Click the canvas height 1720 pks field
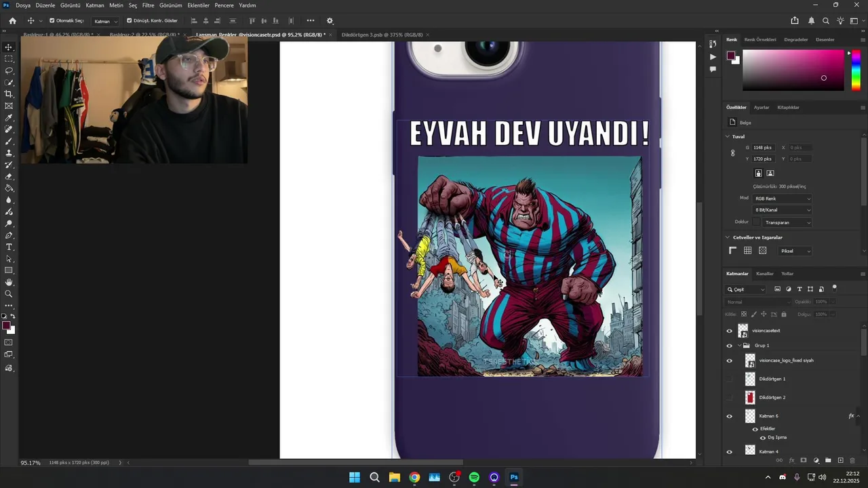 pos(764,159)
